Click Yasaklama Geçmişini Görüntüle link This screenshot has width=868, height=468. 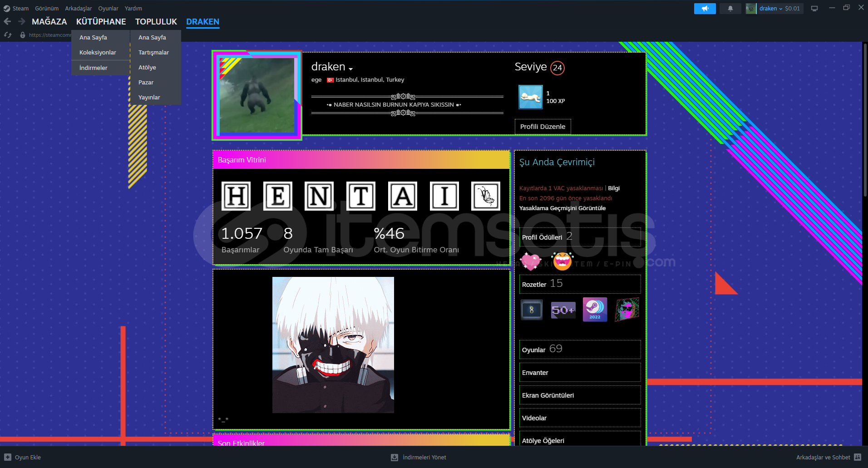(x=562, y=208)
